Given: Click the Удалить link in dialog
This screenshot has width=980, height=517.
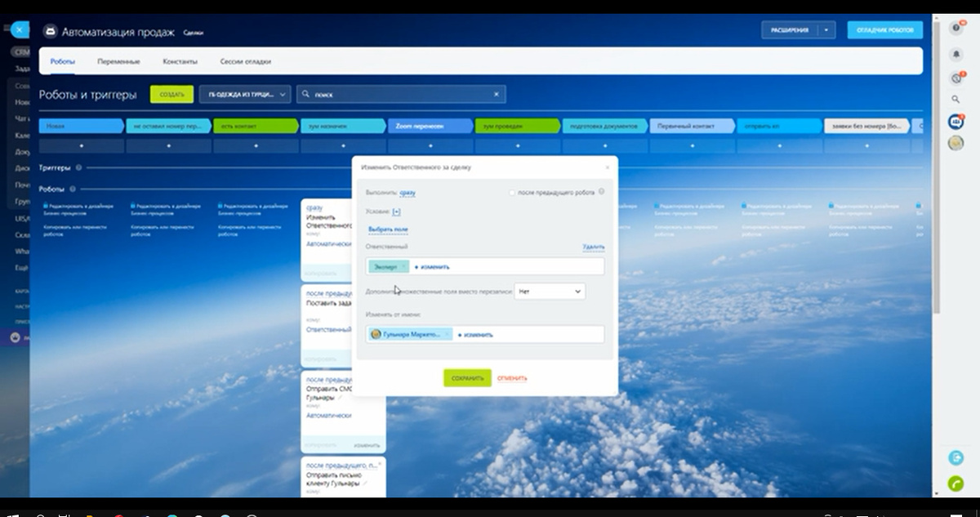Looking at the screenshot, I should [594, 247].
